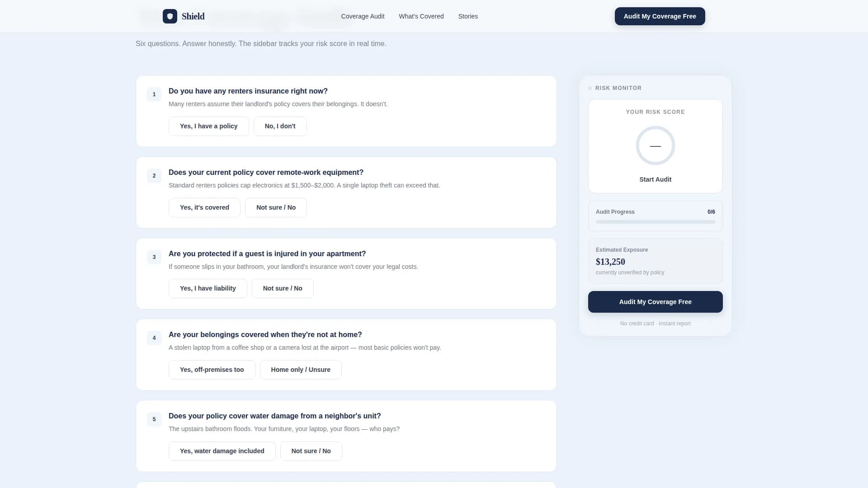The height and width of the screenshot is (488, 868).
Task: Choose "Not sure / No" for remote-work equipment
Action: [276, 207]
